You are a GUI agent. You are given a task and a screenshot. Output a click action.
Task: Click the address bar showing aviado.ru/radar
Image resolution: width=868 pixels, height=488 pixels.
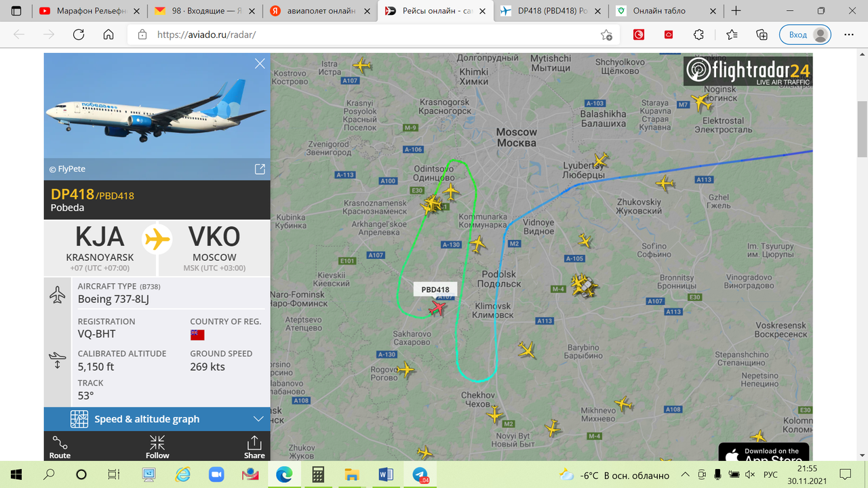click(x=366, y=35)
